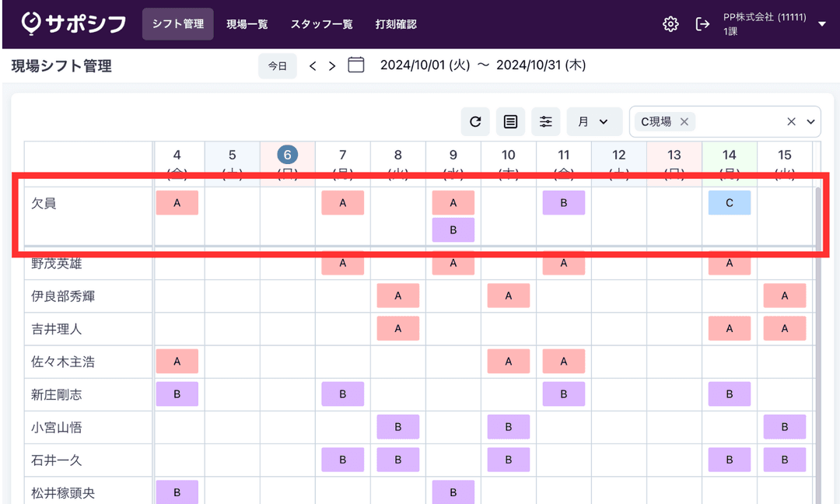The width and height of the screenshot is (840, 504).
Task: Go to previous period arrow
Action: point(313,66)
